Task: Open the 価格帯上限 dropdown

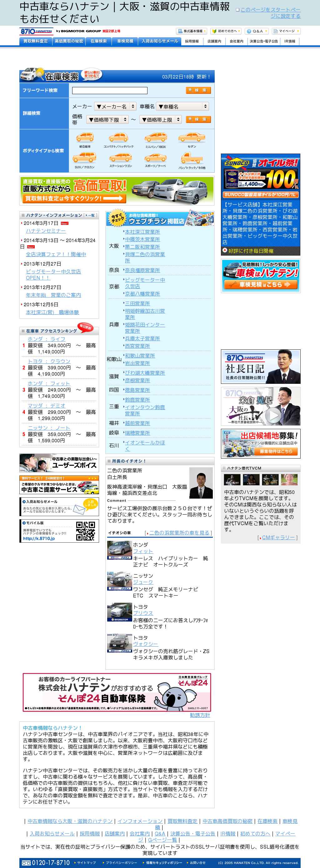Action: point(161,119)
